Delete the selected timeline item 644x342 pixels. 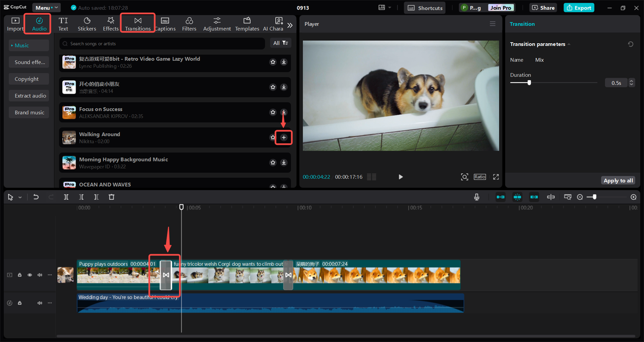click(x=112, y=197)
